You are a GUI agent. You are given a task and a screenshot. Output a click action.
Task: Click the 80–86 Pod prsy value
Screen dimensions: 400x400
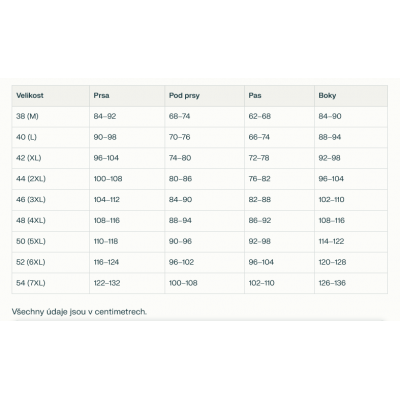tap(180, 179)
